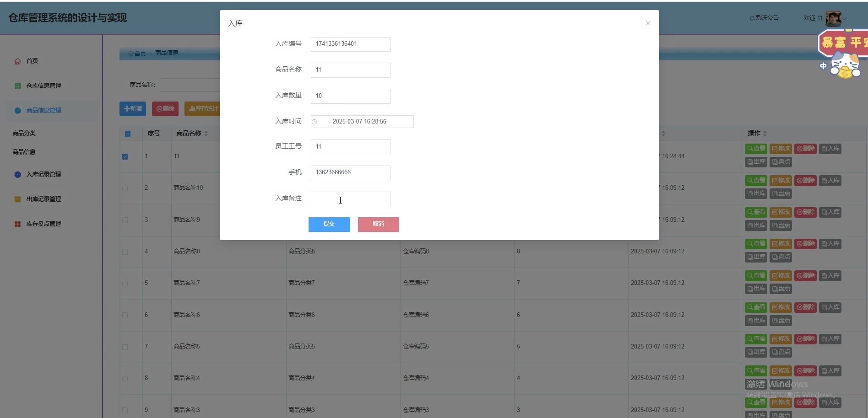The height and width of the screenshot is (418, 868).
Task: Check the box next to 商品名称6
Action: (125, 315)
